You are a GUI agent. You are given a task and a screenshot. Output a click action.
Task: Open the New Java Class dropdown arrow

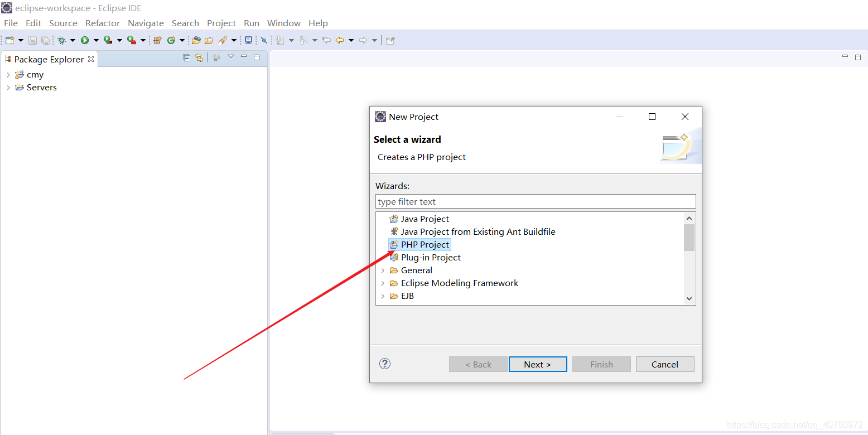[182, 40]
